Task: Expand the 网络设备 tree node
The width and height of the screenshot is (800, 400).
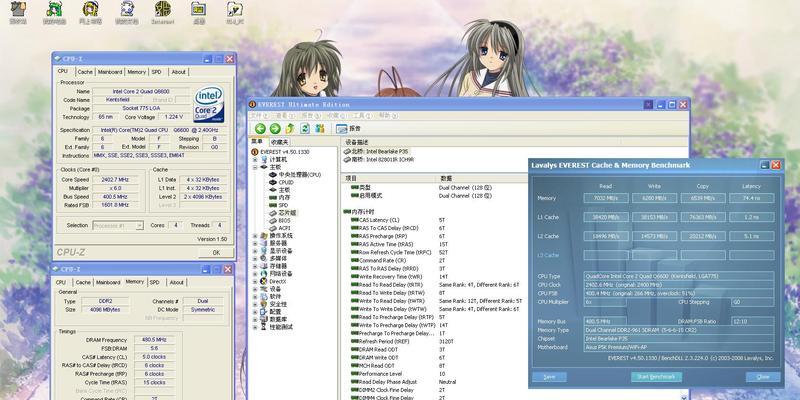Action: tap(255, 274)
